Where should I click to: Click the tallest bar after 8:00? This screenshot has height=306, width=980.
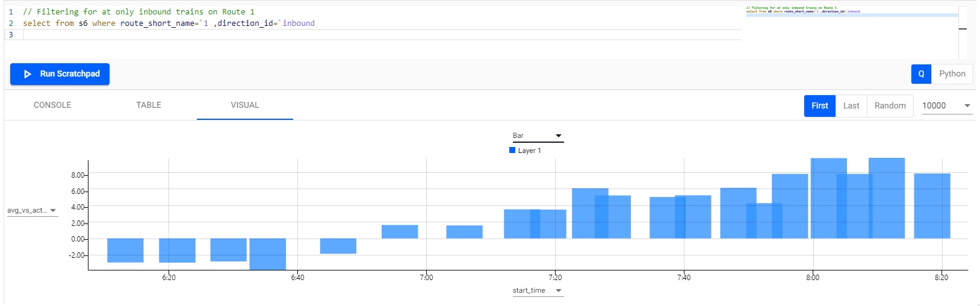pos(887,198)
